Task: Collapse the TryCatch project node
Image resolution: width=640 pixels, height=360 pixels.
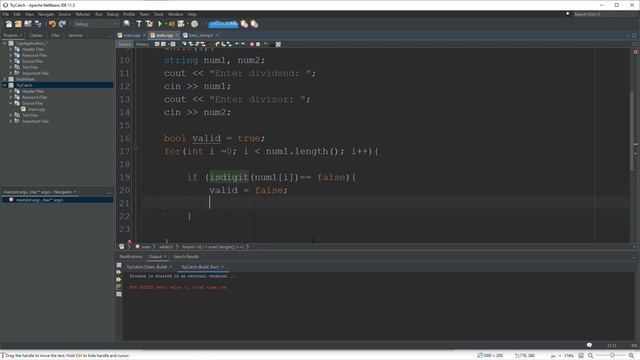Action: pyautogui.click(x=4, y=85)
